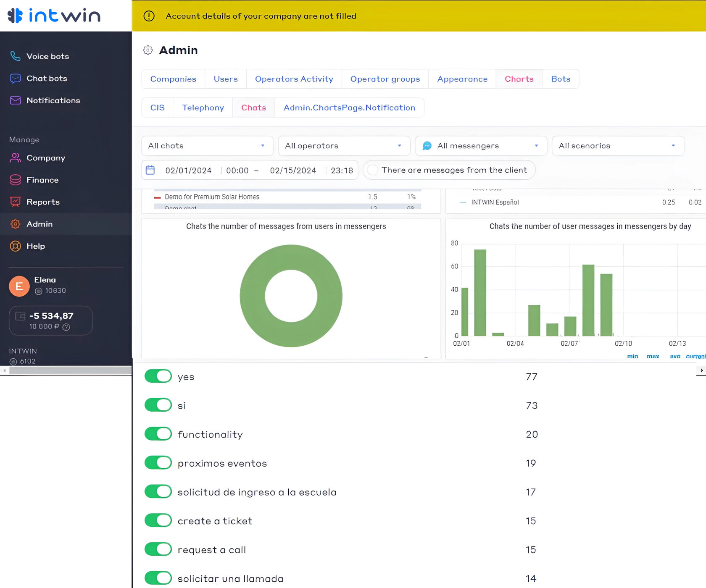Click the Voice bots phone icon
706x588 pixels.
15,56
